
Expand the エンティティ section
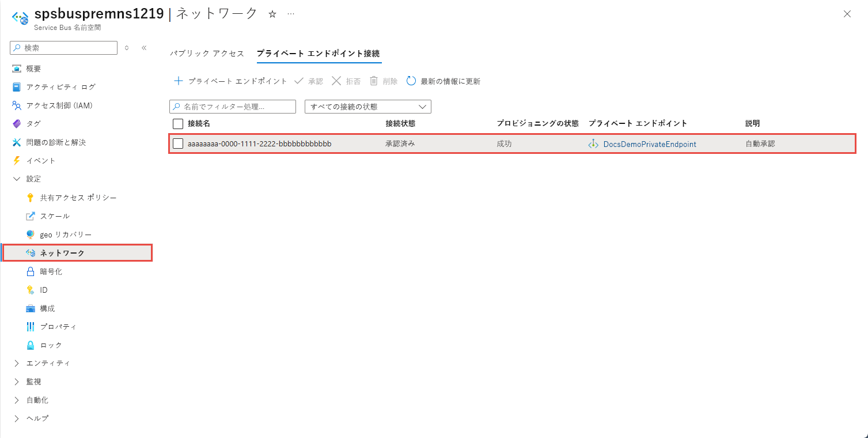click(16, 364)
